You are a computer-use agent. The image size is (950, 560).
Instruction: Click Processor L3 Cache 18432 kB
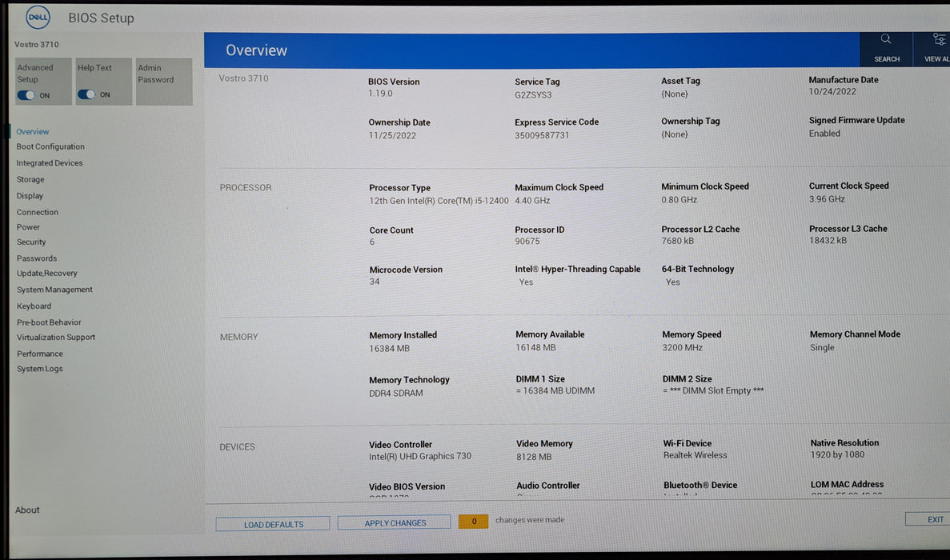pyautogui.click(x=828, y=240)
